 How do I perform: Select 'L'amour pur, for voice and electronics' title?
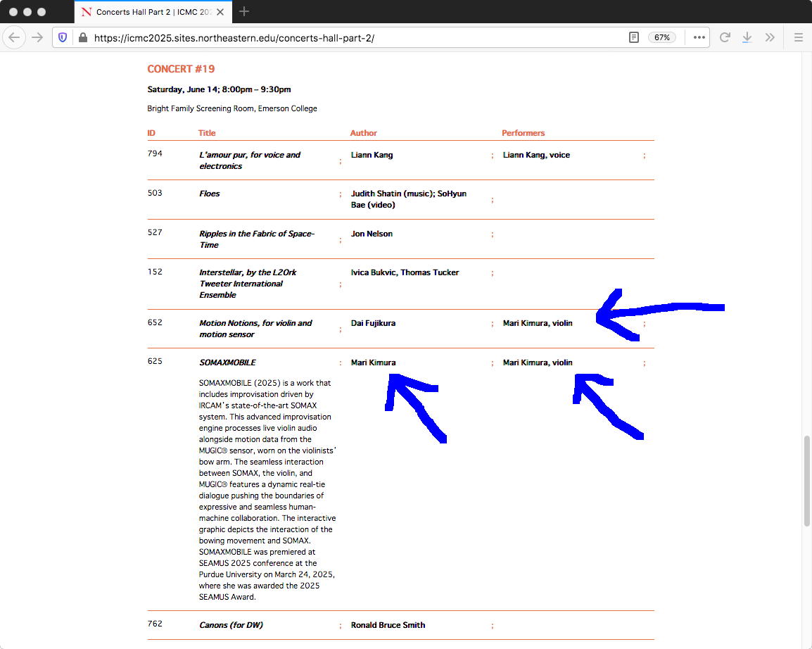coord(250,160)
